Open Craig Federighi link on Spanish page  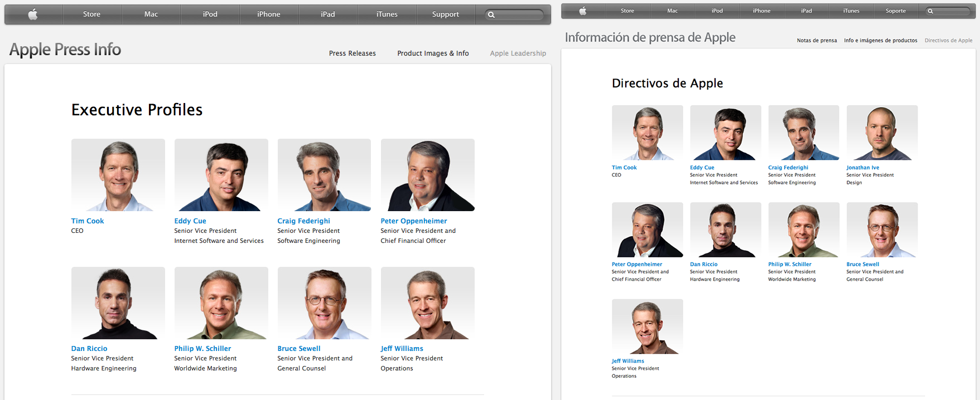(788, 168)
